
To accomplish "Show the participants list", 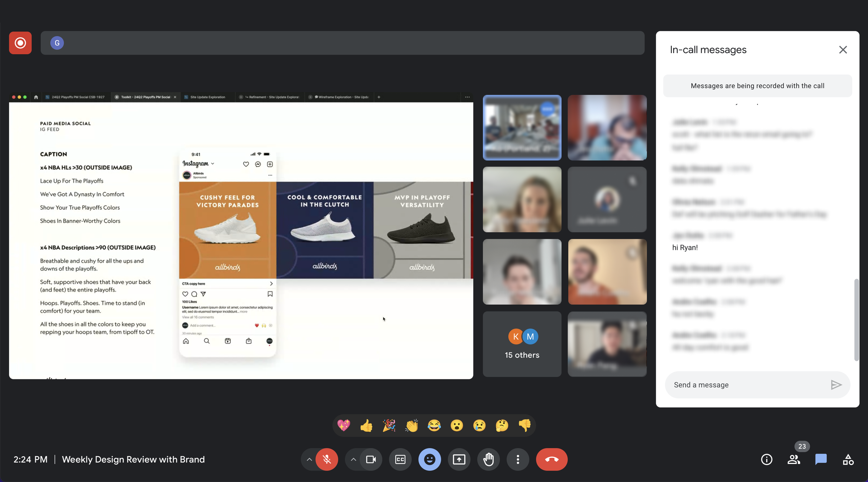I will [794, 459].
